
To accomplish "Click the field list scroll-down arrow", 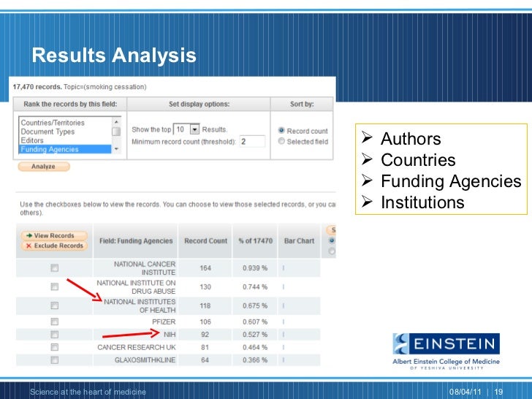I will tap(116, 149).
